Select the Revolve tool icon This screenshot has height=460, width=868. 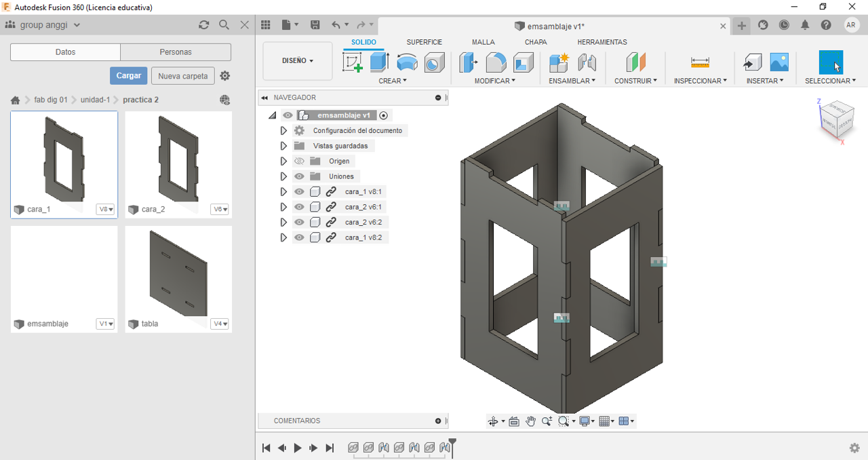pyautogui.click(x=407, y=62)
